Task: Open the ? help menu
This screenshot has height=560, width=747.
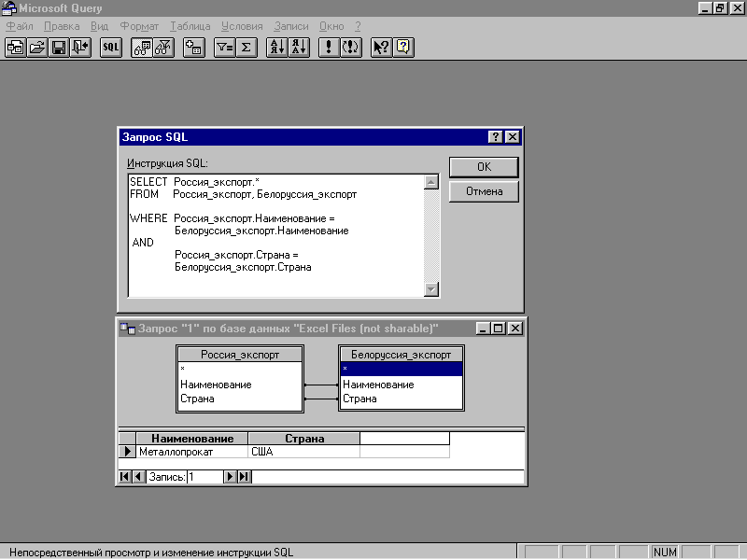Action: 358,26
